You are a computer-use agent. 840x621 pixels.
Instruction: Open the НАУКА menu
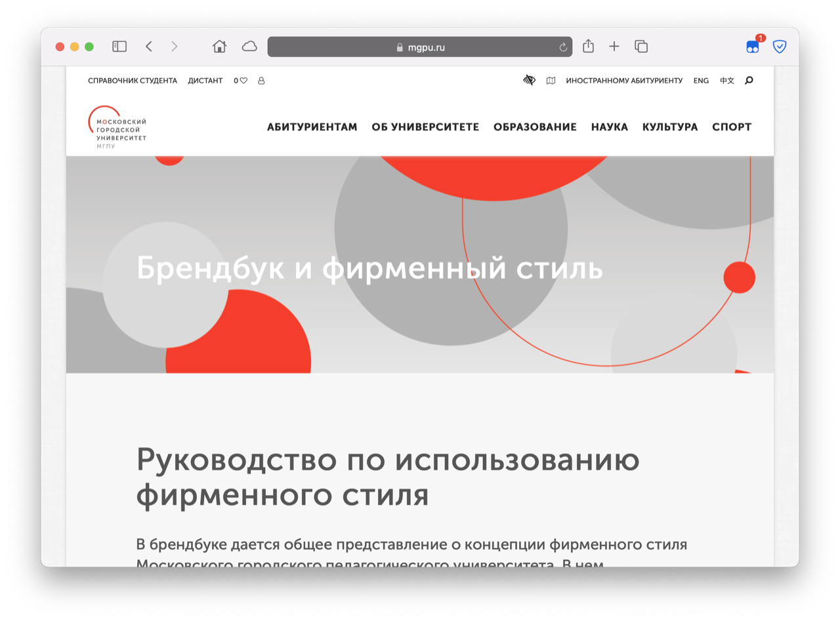(x=610, y=127)
